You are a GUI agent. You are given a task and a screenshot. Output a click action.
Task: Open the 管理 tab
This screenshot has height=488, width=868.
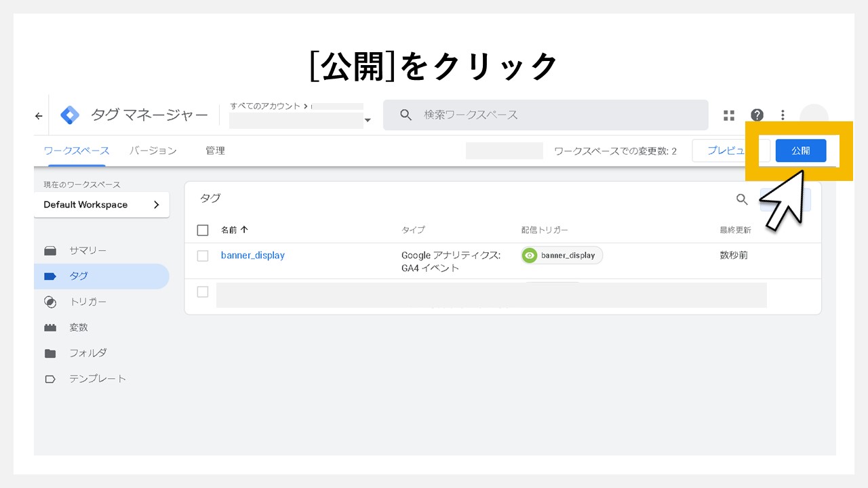[216, 150]
